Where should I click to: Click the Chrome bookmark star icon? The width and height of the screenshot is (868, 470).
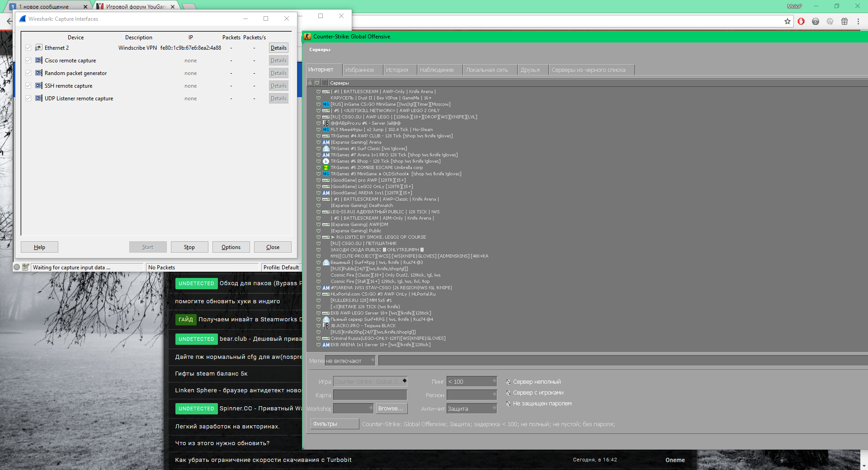[x=787, y=21]
